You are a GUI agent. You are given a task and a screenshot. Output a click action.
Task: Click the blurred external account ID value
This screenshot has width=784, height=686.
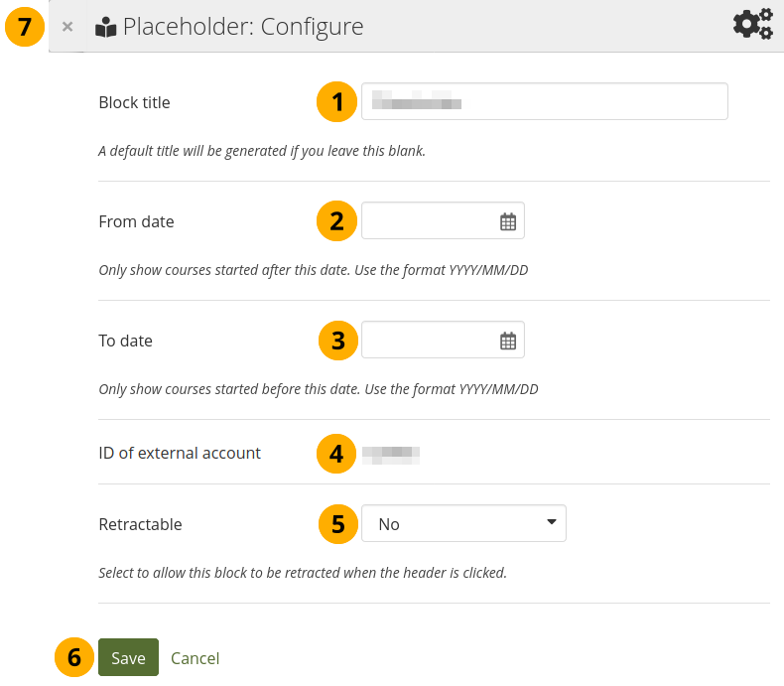[391, 455]
